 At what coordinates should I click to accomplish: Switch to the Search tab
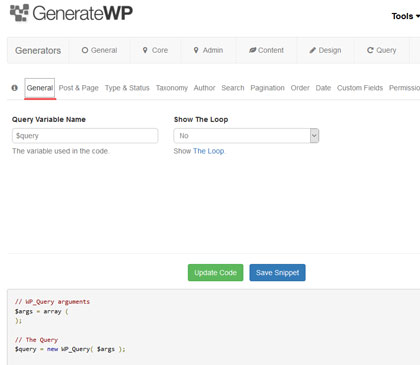coord(233,88)
